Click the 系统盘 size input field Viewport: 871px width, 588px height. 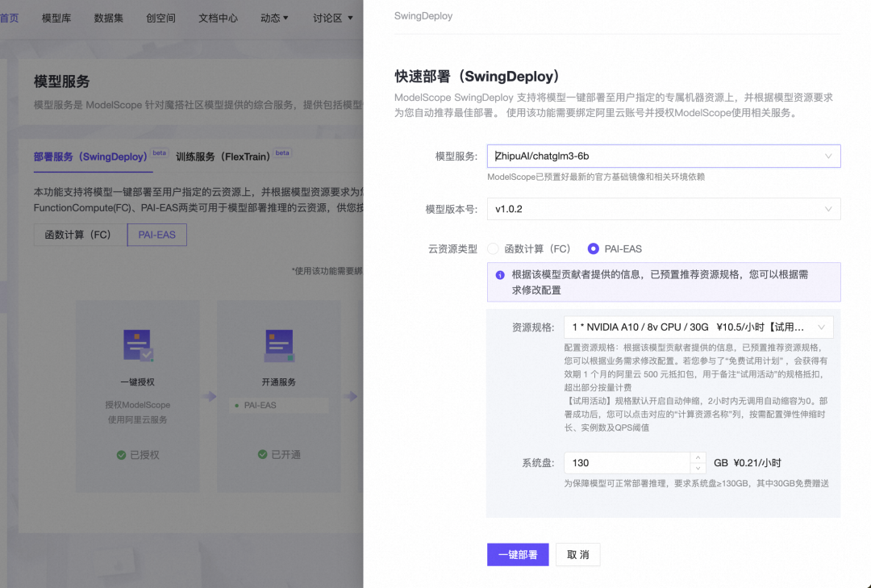point(629,461)
